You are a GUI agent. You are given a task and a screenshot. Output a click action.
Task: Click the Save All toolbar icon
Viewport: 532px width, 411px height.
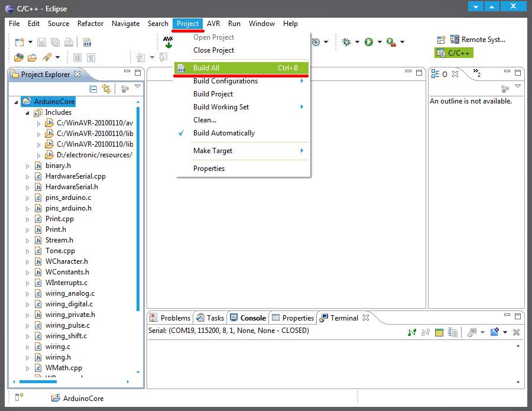coord(55,42)
